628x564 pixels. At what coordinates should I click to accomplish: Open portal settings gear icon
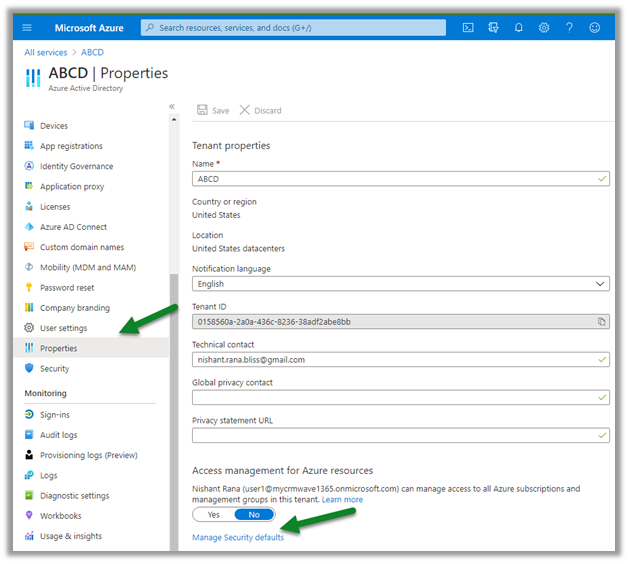[x=544, y=28]
